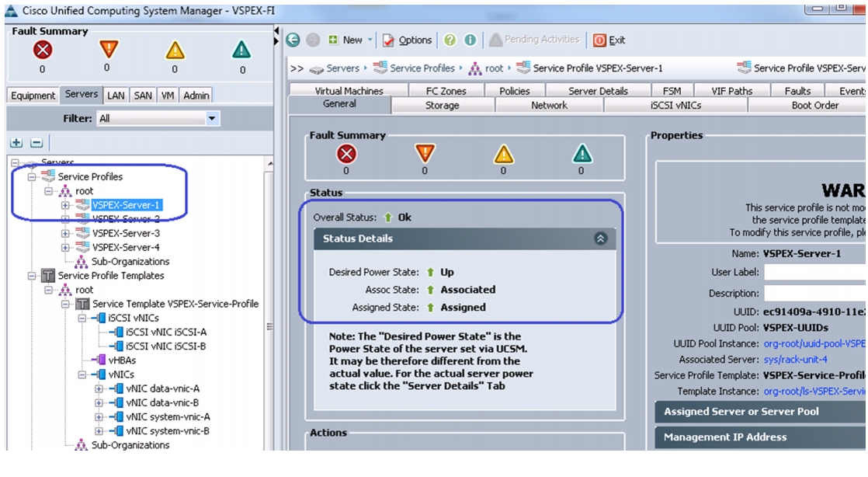Viewport: 868px width, 477px height.
Task: Switch to the LAN tab
Action: (x=116, y=96)
